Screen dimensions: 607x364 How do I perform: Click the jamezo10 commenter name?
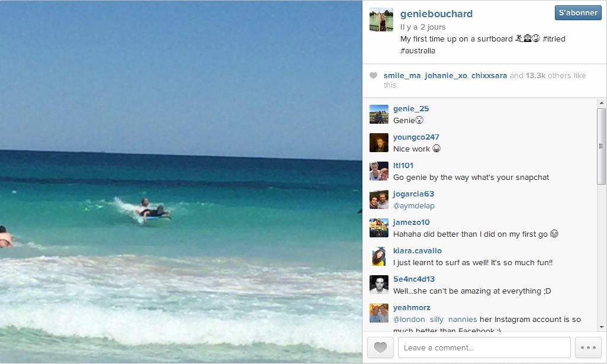[x=411, y=223]
